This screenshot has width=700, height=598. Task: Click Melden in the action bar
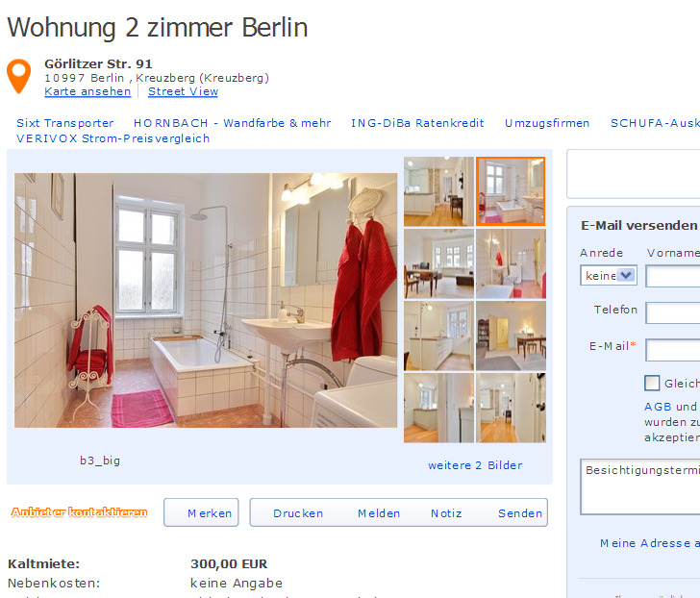pos(379,513)
